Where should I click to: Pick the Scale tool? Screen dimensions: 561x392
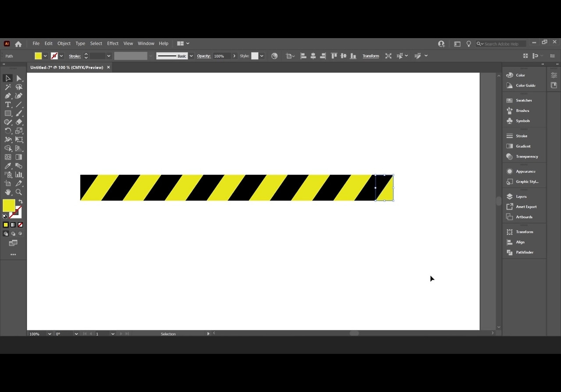(x=19, y=131)
